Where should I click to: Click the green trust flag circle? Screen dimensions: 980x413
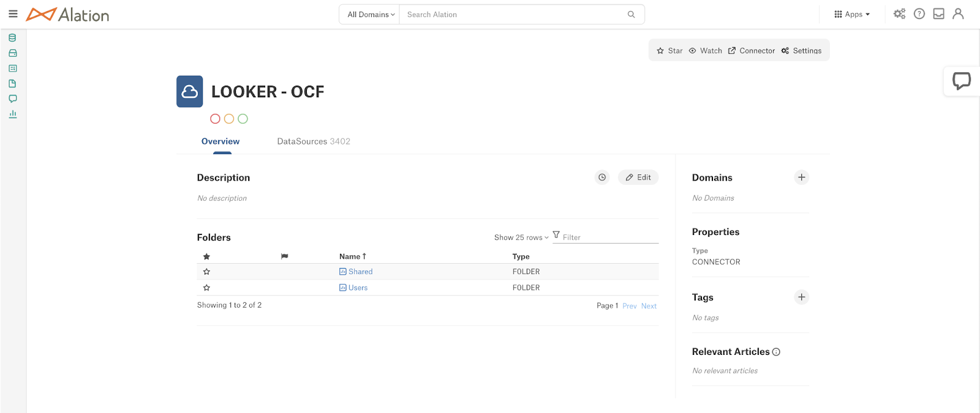click(243, 119)
